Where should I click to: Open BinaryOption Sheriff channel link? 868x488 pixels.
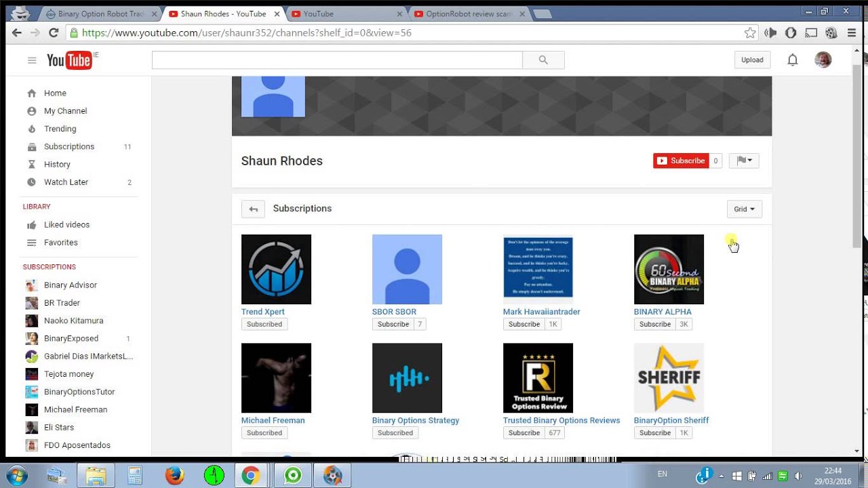click(671, 420)
